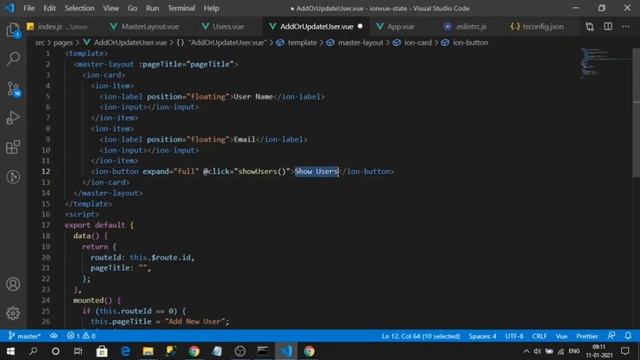640x360 pixels.
Task: Open the editor More Actions ellipsis
Action: pos(626,27)
